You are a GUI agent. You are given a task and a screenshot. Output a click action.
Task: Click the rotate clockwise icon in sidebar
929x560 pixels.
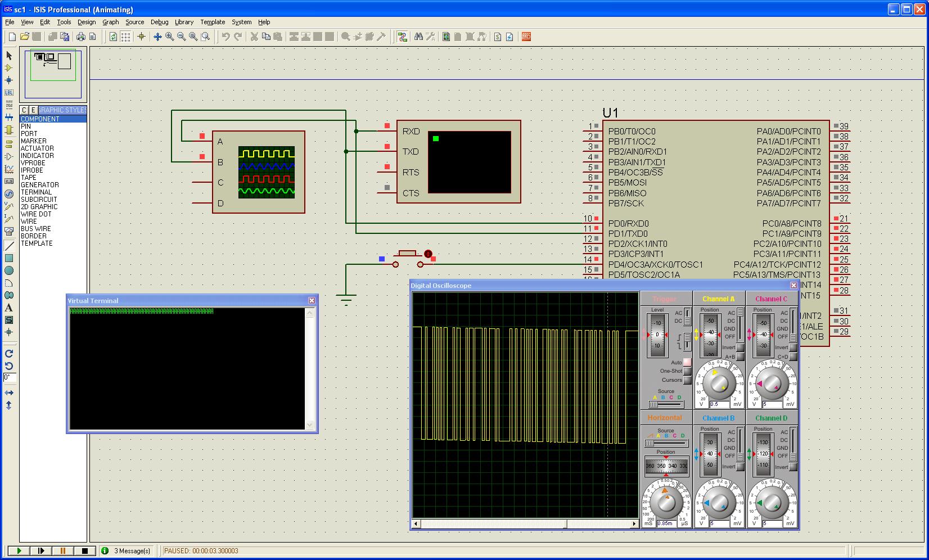9,354
